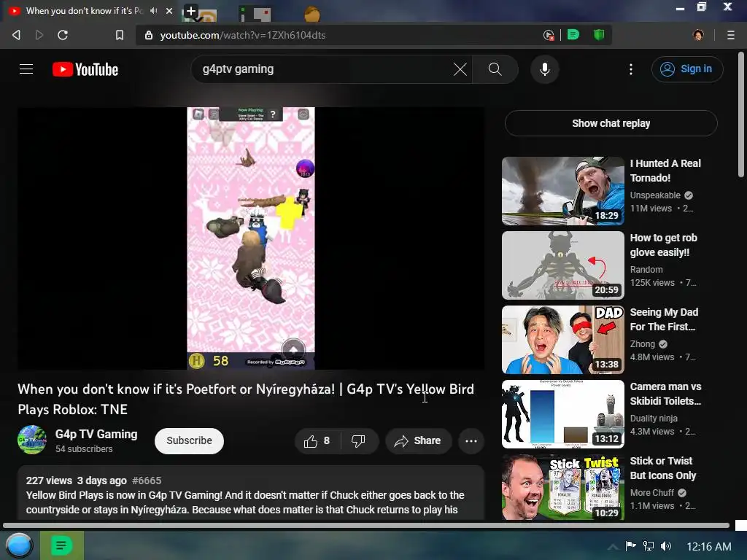Open Stick or Twist video thumbnail
Viewport: 747px width, 560px height.
click(562, 488)
